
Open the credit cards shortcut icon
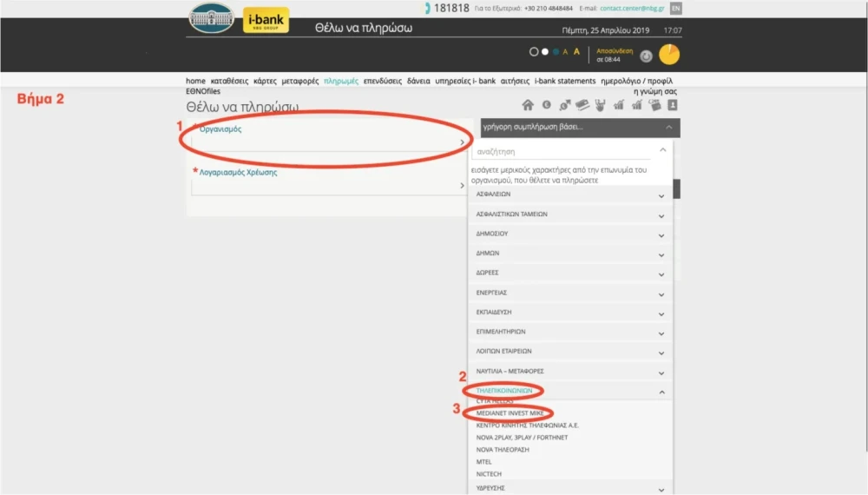582,105
